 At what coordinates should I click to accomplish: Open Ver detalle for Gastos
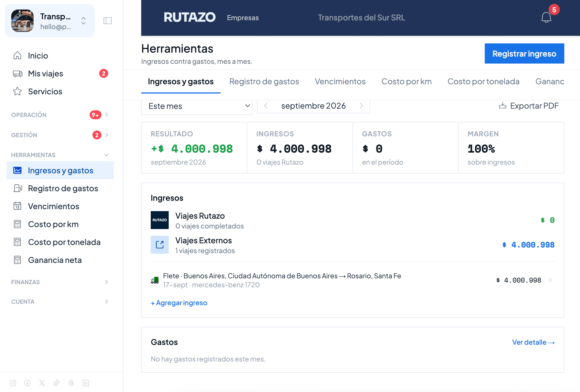[533, 342]
